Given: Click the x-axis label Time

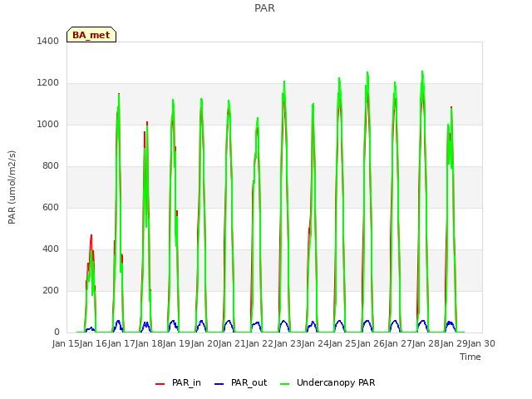Looking at the screenshot, I should pyautogui.click(x=470, y=357).
